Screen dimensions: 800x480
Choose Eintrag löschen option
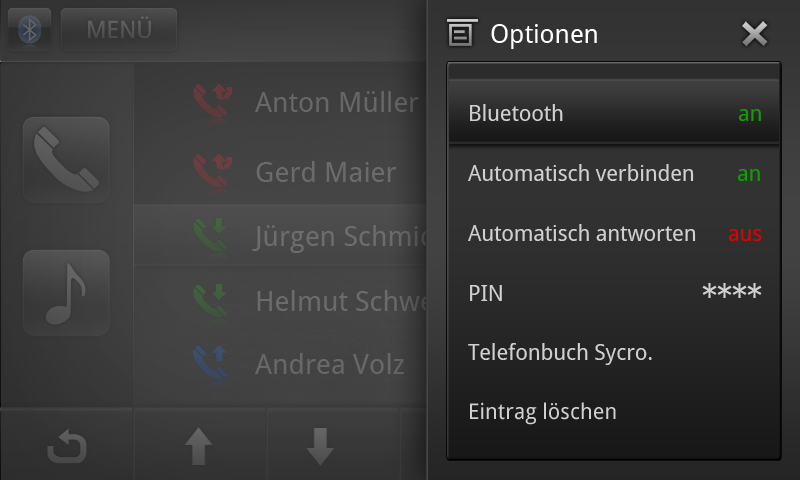tap(614, 411)
